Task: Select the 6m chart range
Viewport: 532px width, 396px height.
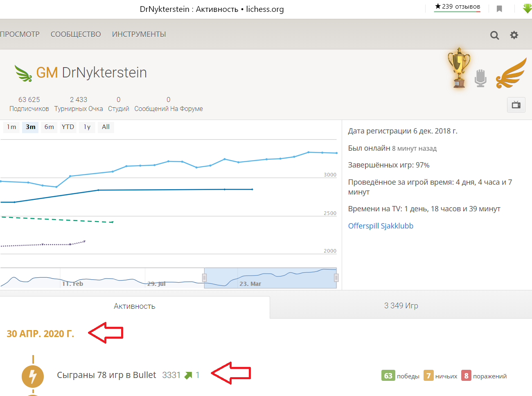Action: click(49, 127)
